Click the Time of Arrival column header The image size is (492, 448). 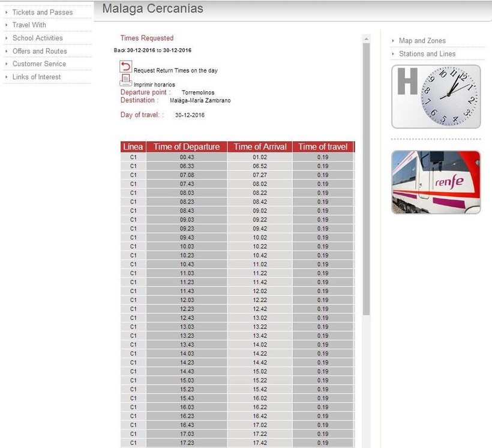(x=260, y=147)
